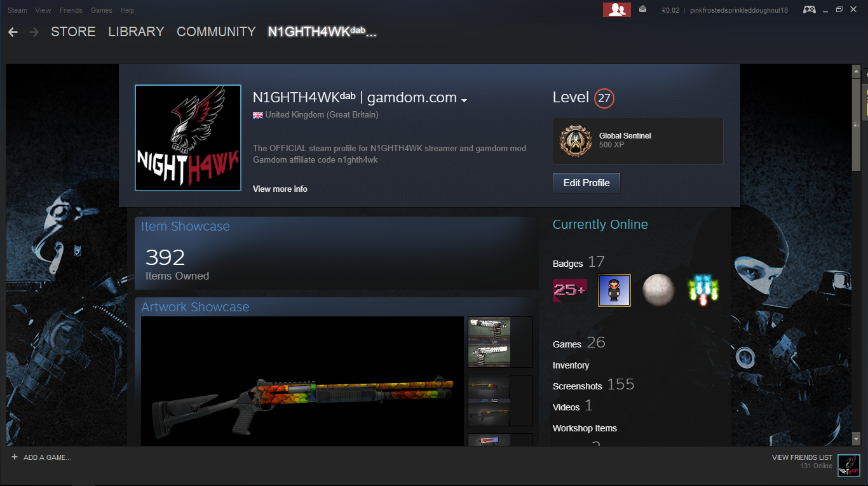Click the £0.02 wallet balance
Screen dimensions: 868x486
click(x=670, y=10)
